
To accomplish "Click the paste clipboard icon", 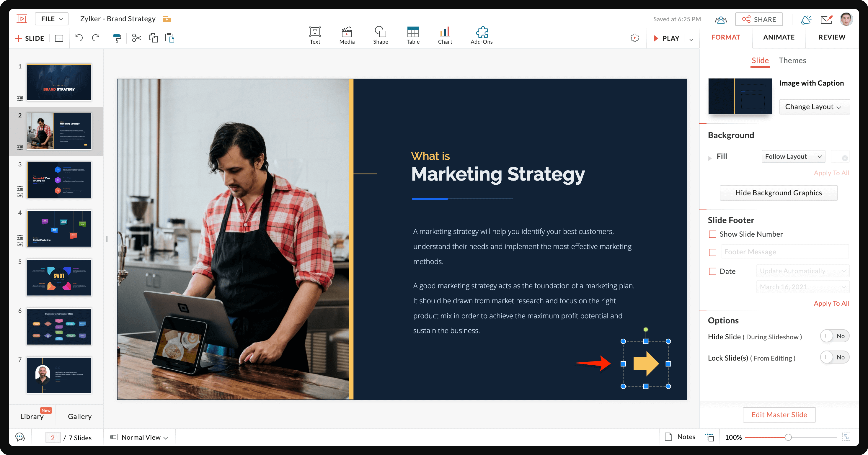I will coord(169,38).
